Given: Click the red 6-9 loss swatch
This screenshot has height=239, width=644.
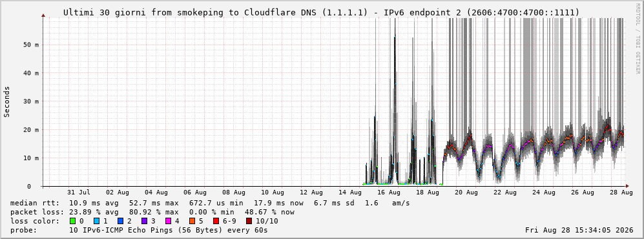Looking at the screenshot, I should click(216, 221).
